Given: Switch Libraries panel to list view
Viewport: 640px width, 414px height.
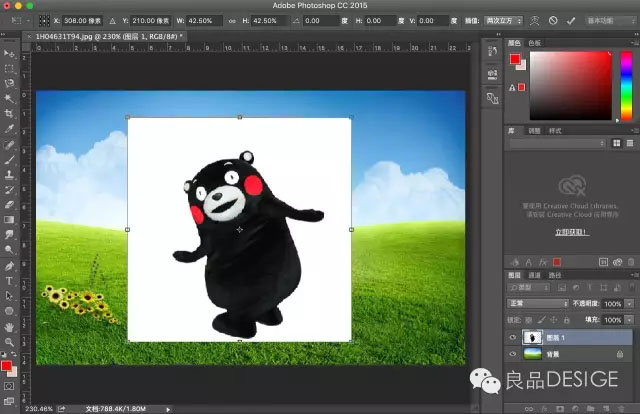Looking at the screenshot, I should [630, 143].
